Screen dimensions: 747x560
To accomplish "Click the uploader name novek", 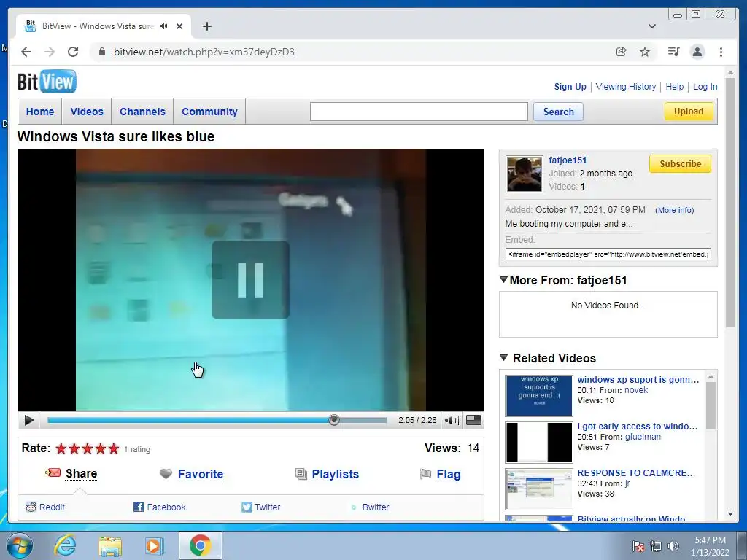I will point(636,390).
